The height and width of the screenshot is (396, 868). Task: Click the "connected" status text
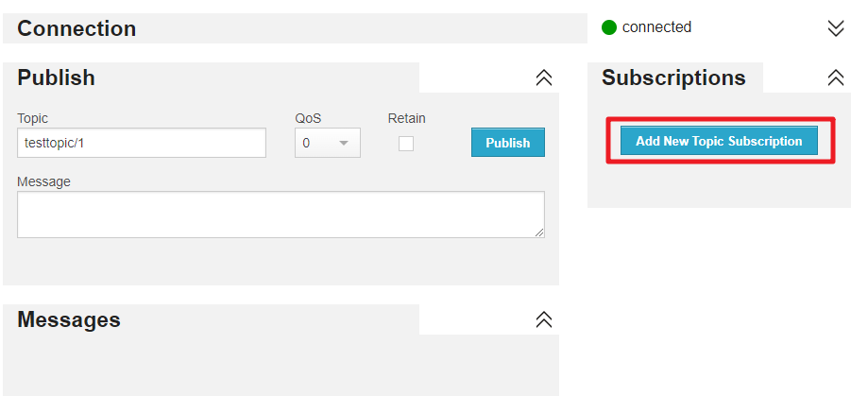[x=656, y=27]
